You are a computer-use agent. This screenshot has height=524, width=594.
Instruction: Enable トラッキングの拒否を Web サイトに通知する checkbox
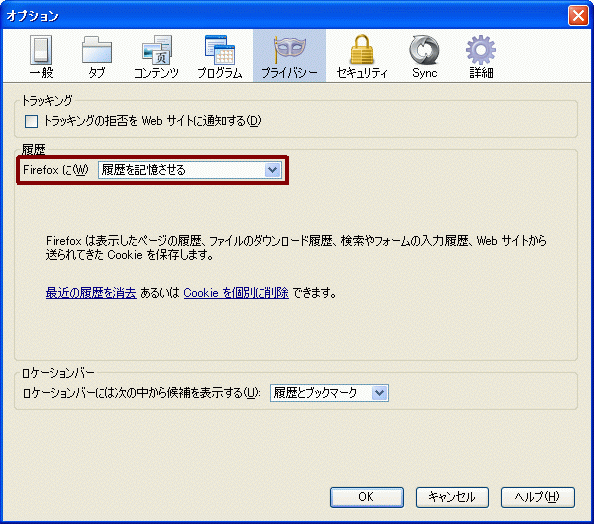click(31, 122)
